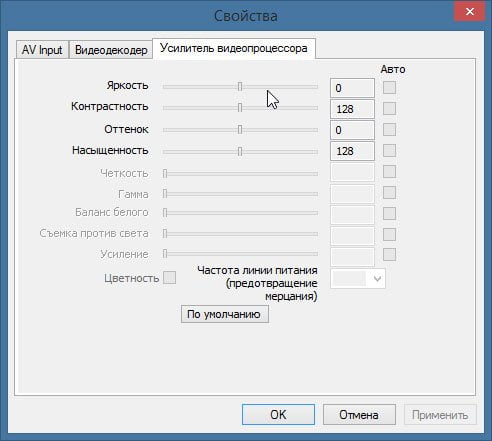Click the Оттенок label
The image size is (492, 441).
126,129
